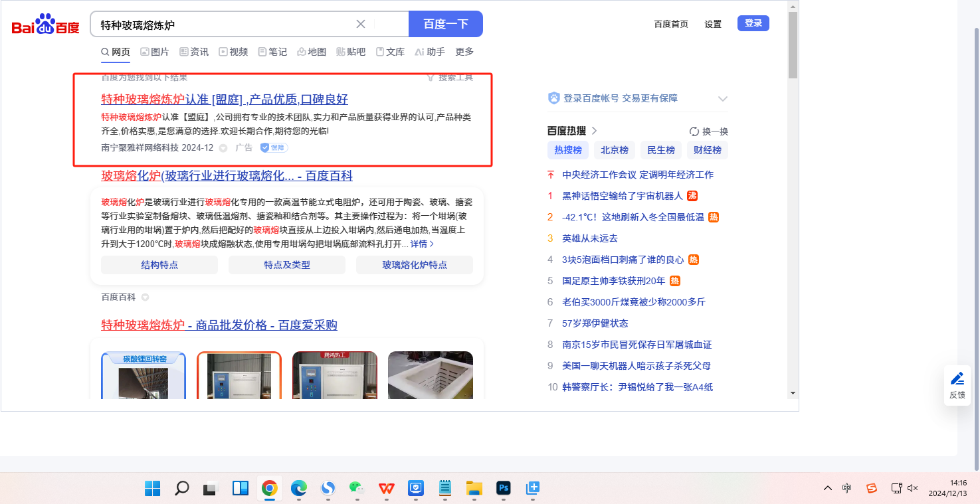980x504 pixels.
Task: Switch to the 地图 tab
Action: click(x=312, y=52)
